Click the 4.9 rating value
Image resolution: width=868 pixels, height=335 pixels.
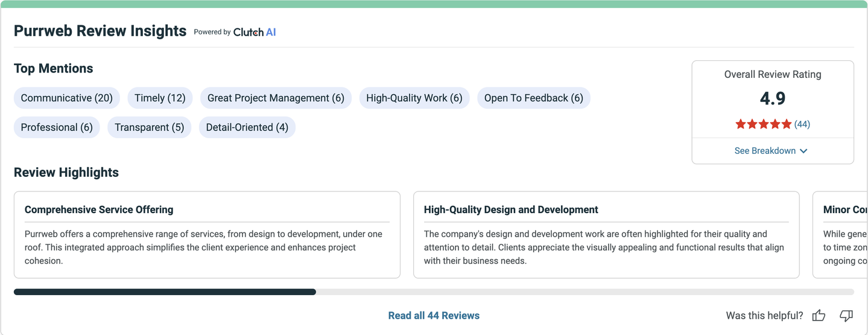pyautogui.click(x=773, y=98)
